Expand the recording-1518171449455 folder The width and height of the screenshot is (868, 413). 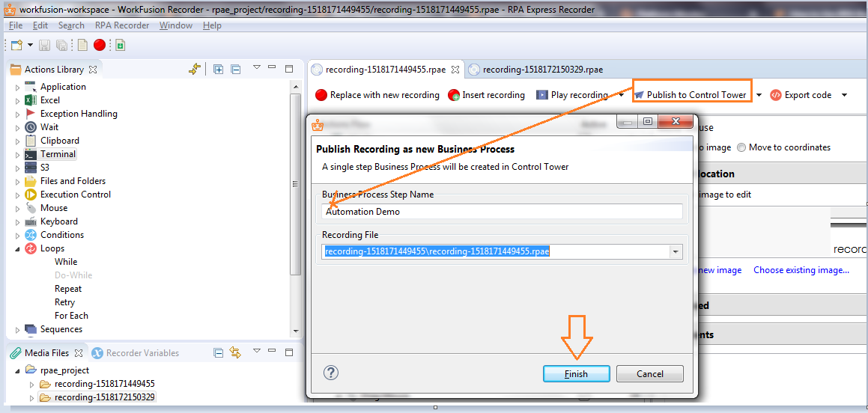pyautogui.click(x=31, y=385)
